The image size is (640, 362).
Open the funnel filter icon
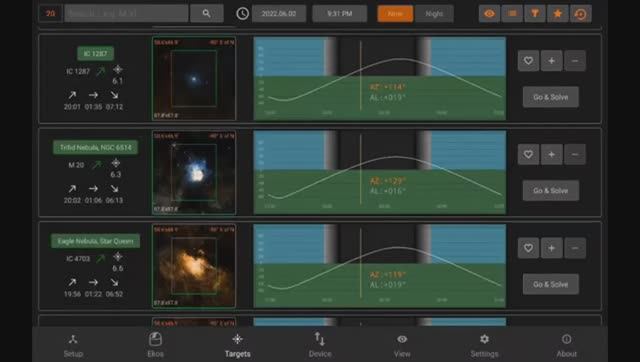pyautogui.click(x=535, y=13)
